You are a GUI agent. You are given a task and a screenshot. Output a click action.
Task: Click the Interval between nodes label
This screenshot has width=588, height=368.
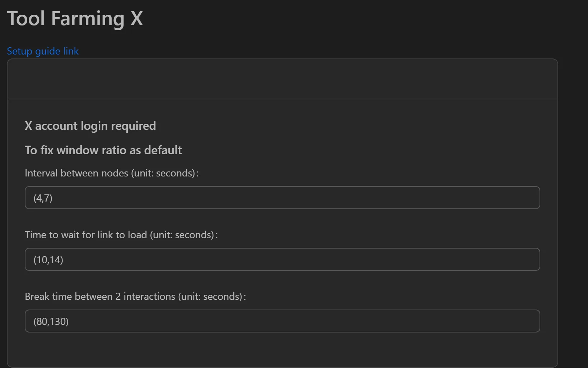tap(111, 173)
